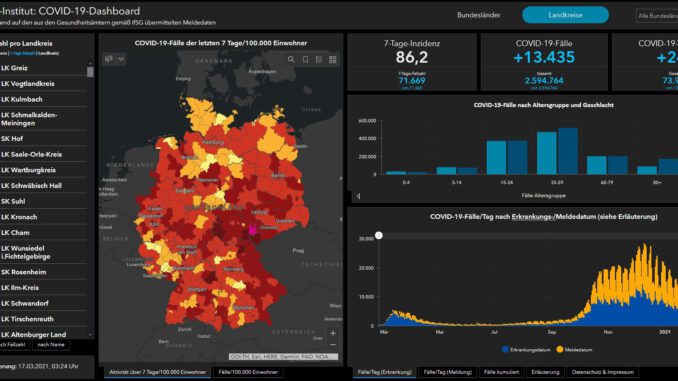Select the Landkreise view button
Image resolution: width=678 pixels, height=381 pixels.
point(565,15)
